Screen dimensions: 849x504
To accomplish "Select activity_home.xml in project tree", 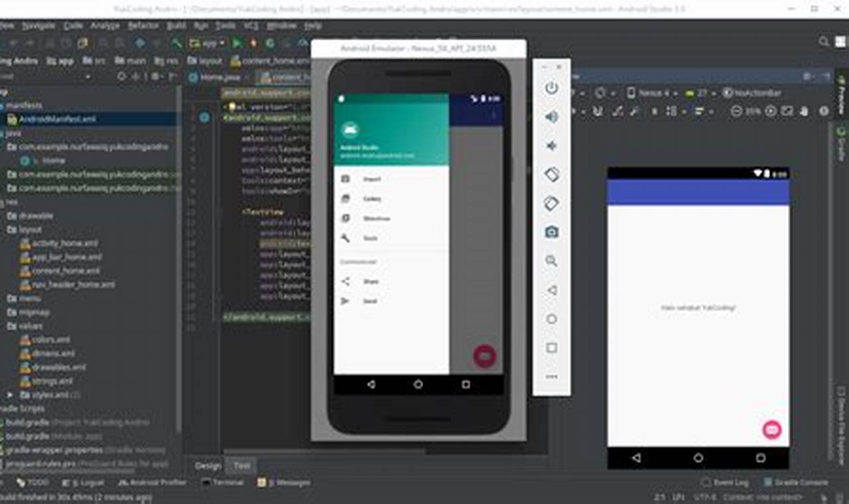I will pos(64,243).
